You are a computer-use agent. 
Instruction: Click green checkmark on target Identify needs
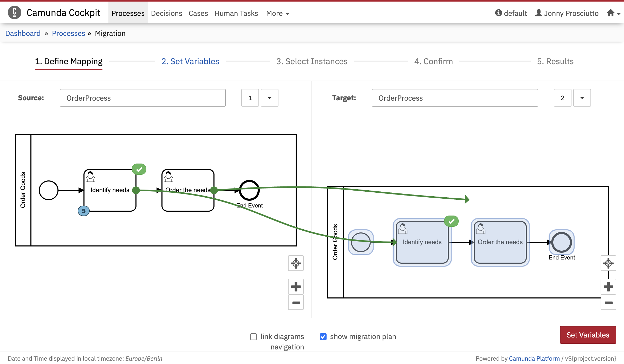coord(451,221)
